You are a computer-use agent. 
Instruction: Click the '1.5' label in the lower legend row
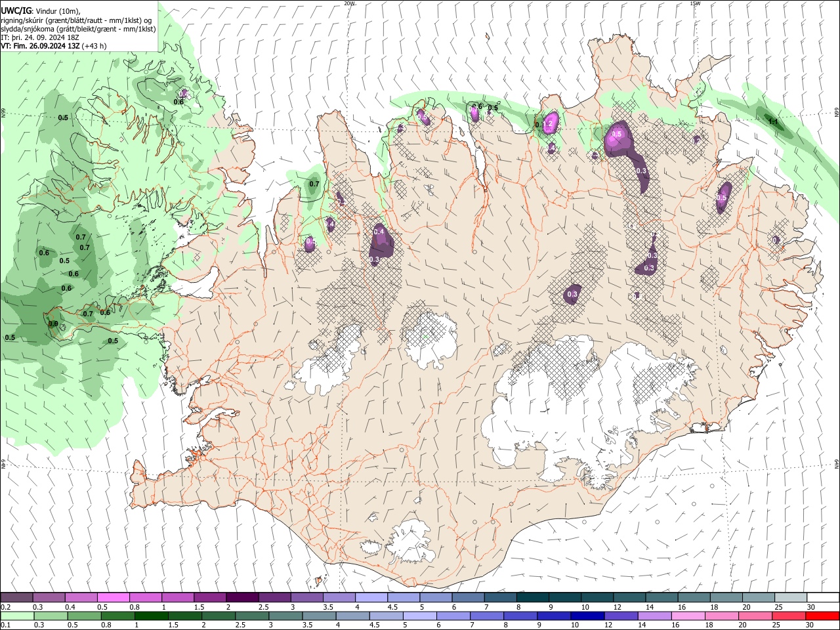[x=173, y=625]
